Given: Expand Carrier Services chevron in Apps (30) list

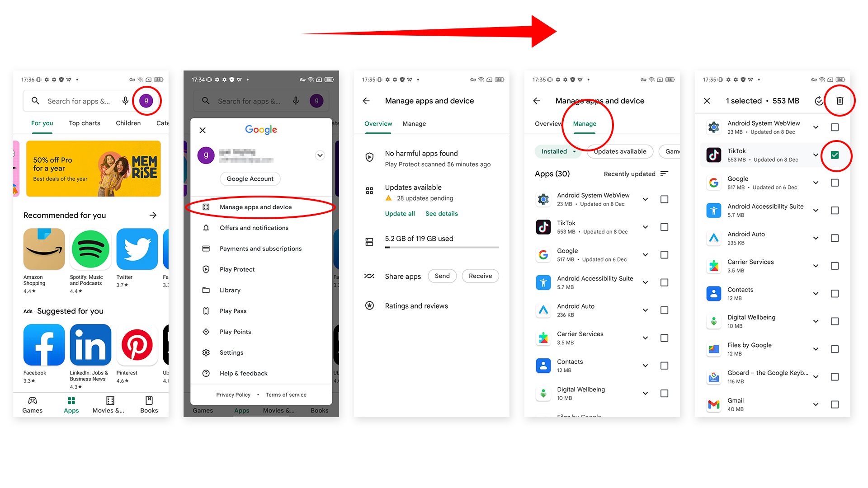Looking at the screenshot, I should pos(645,338).
